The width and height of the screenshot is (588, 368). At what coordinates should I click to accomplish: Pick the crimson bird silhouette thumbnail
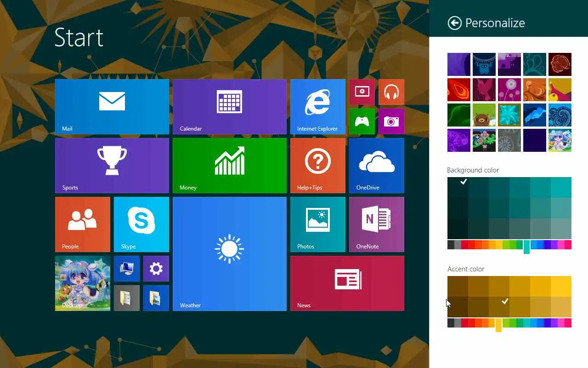484,90
